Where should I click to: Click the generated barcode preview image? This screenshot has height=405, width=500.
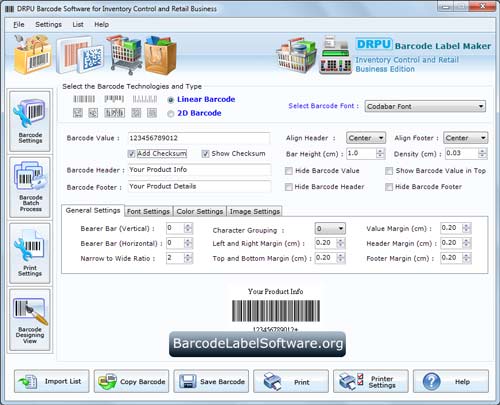click(x=276, y=311)
